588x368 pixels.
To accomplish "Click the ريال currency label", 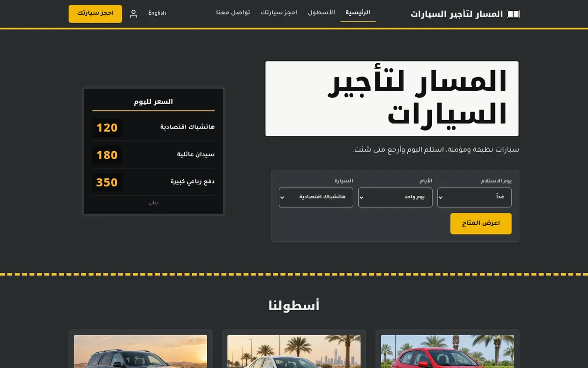I will 153,203.
